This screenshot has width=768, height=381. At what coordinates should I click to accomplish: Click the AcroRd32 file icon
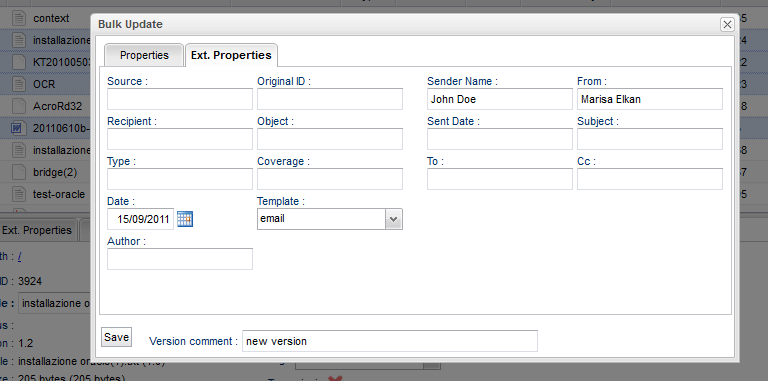click(18, 106)
